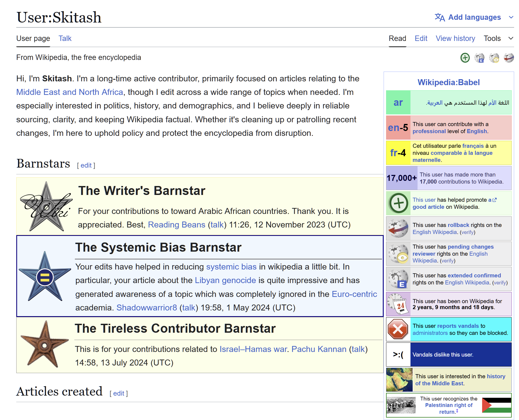Click the rollback globe icon in userbox
This screenshot has width=519, height=420.
click(x=398, y=228)
